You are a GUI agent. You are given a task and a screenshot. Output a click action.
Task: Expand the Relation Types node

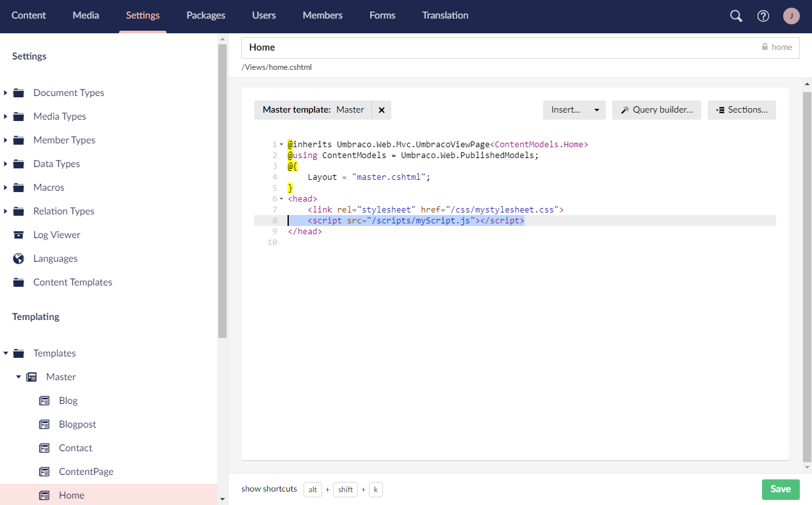coord(6,211)
